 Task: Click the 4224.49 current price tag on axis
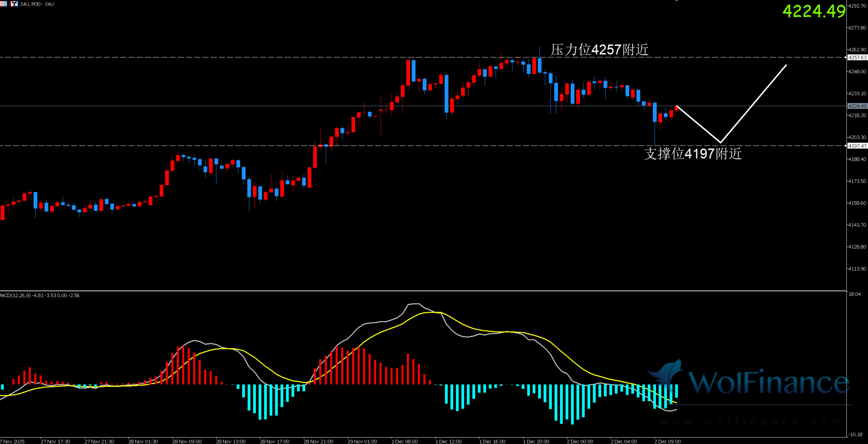coord(857,106)
